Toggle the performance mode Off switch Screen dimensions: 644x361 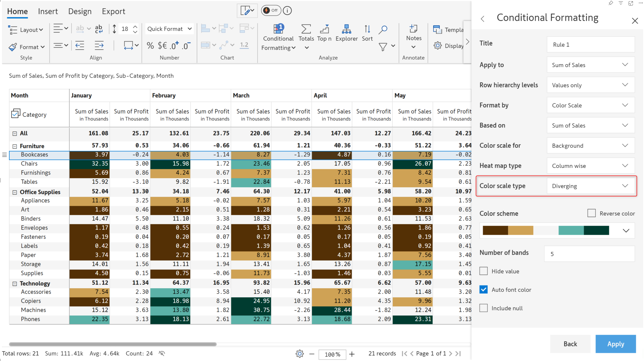[271, 10]
